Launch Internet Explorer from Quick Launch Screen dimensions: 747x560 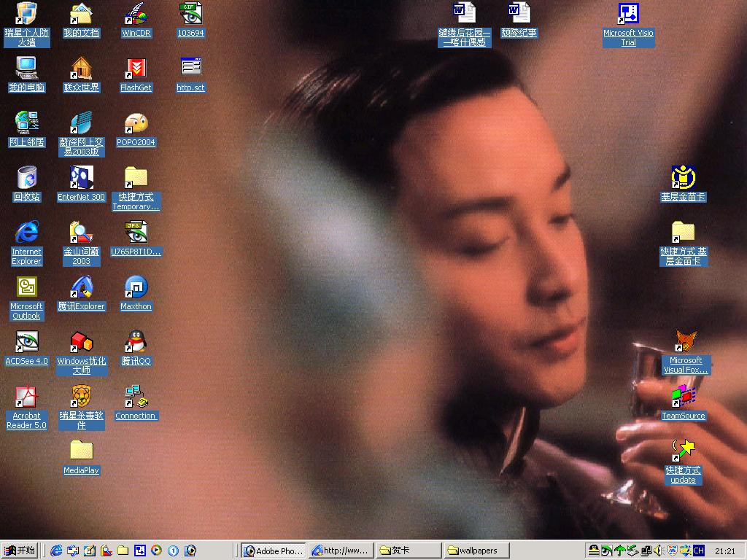[x=56, y=551]
